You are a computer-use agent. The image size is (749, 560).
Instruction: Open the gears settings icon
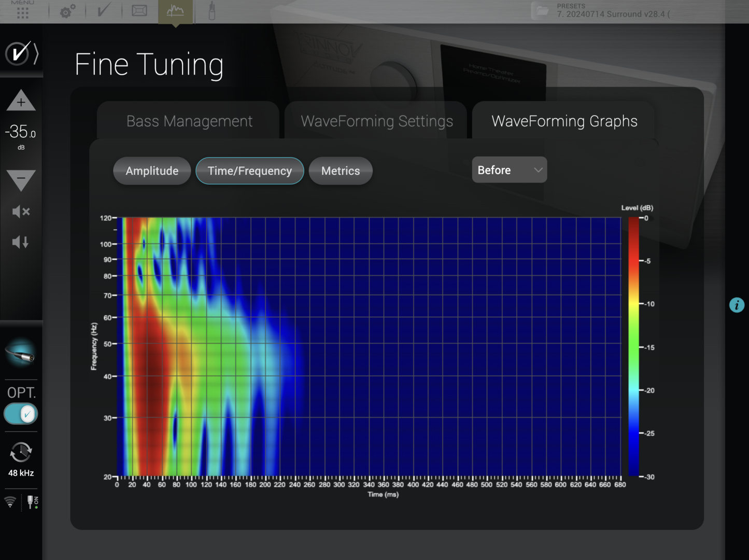[x=67, y=11]
